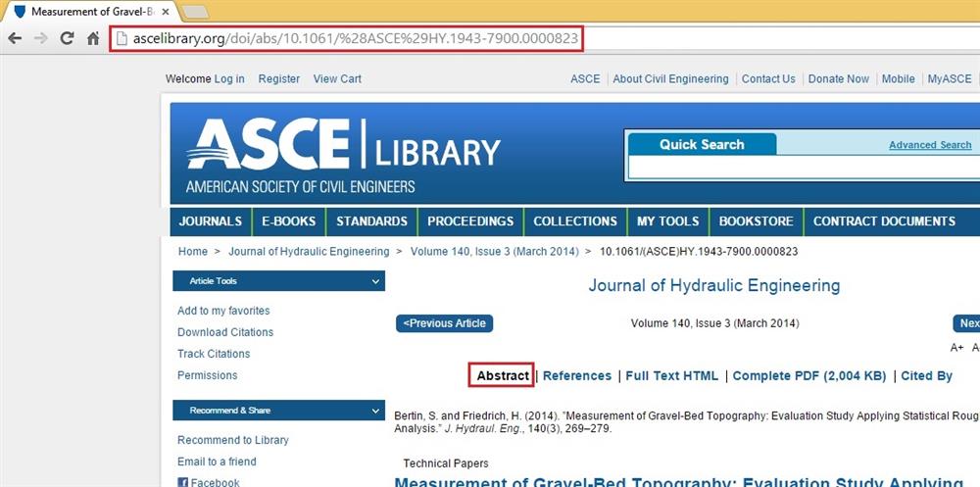Collapse the Recommend & Share panel chevron

(375, 411)
